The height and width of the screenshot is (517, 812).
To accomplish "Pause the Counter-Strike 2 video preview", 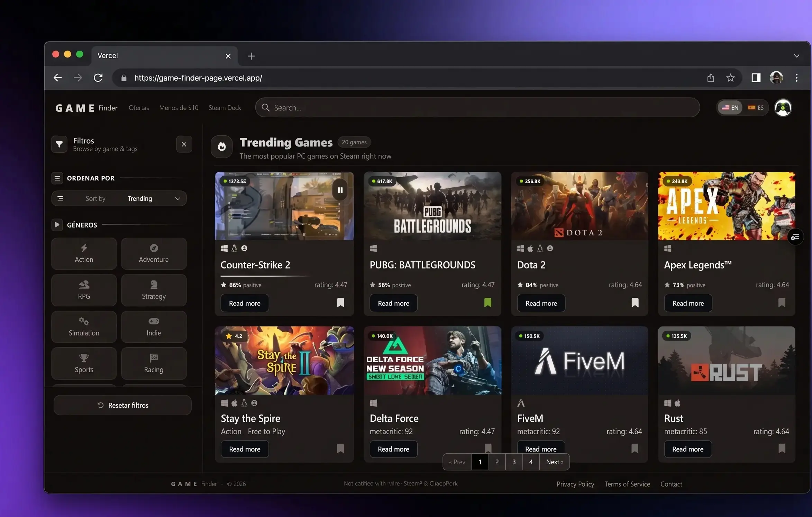I will (x=340, y=190).
